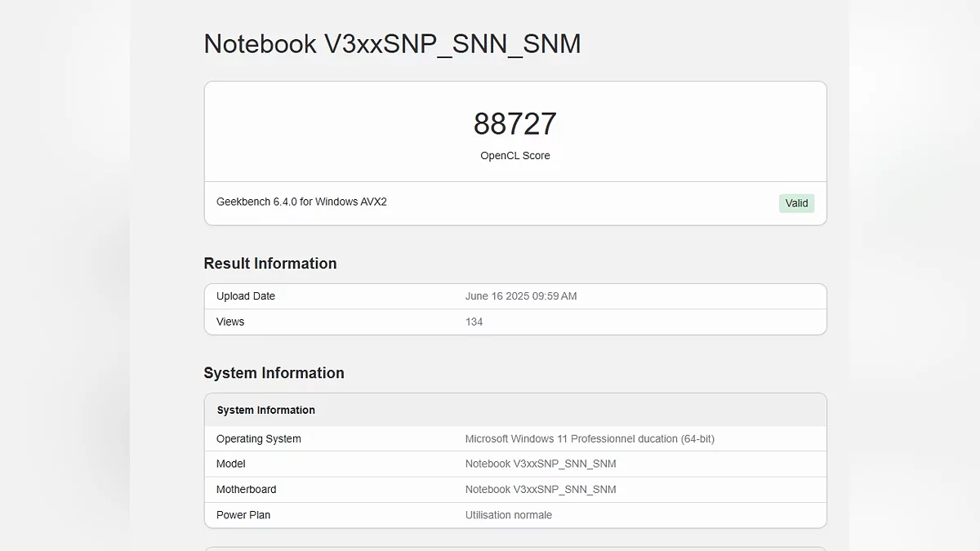Select the Views row label
Image resolution: width=980 pixels, height=551 pixels.
coord(230,322)
